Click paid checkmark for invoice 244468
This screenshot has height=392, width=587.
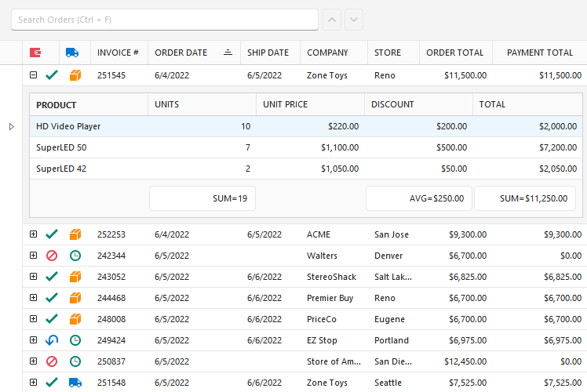[x=52, y=298]
